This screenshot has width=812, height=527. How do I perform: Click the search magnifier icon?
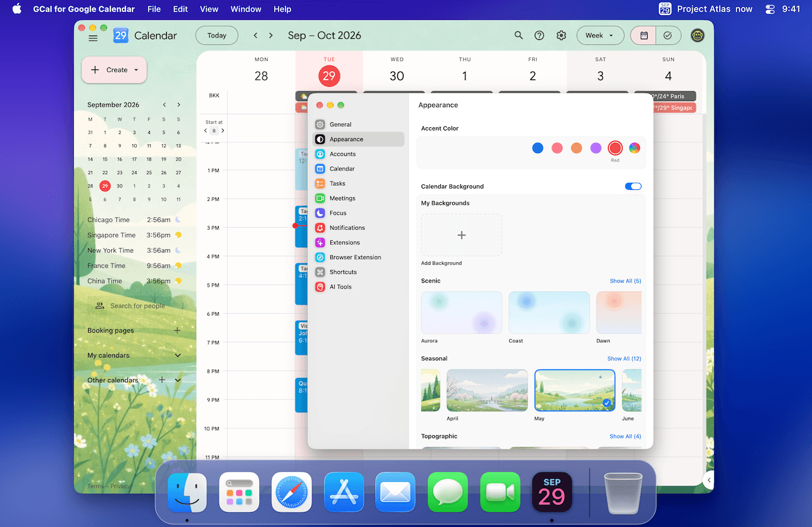(x=518, y=36)
